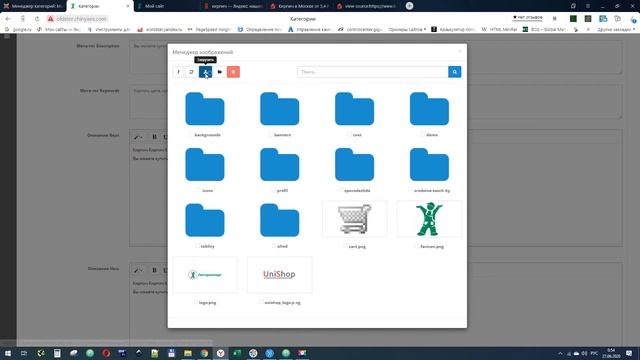Viewport: 640px width, 360px height.
Task: Open Google Chrome from the taskbar
Action: (x=204, y=353)
